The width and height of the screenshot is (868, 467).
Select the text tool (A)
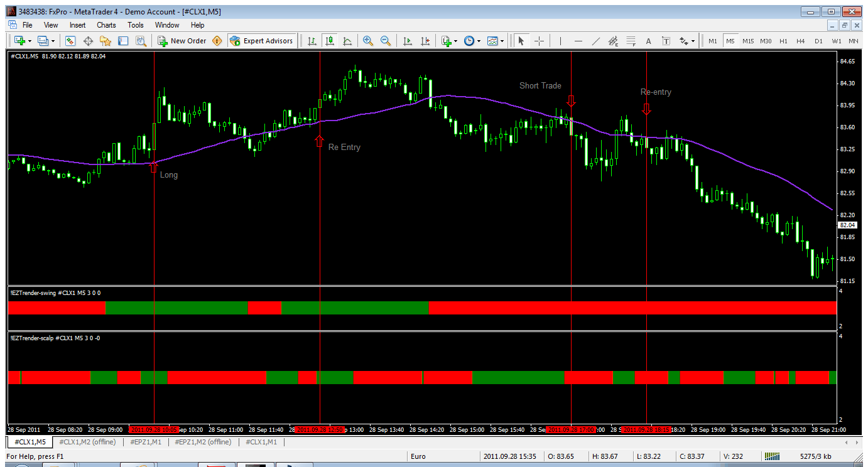click(x=648, y=41)
